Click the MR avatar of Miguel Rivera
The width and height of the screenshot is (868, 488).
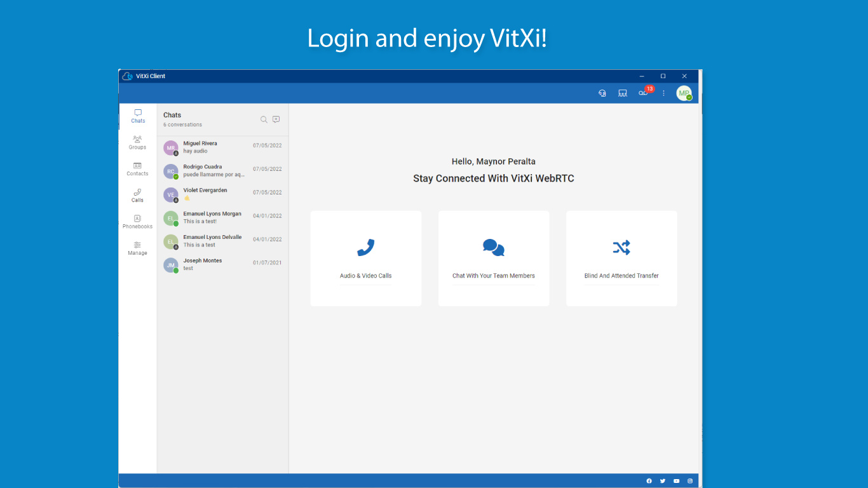pyautogui.click(x=171, y=148)
